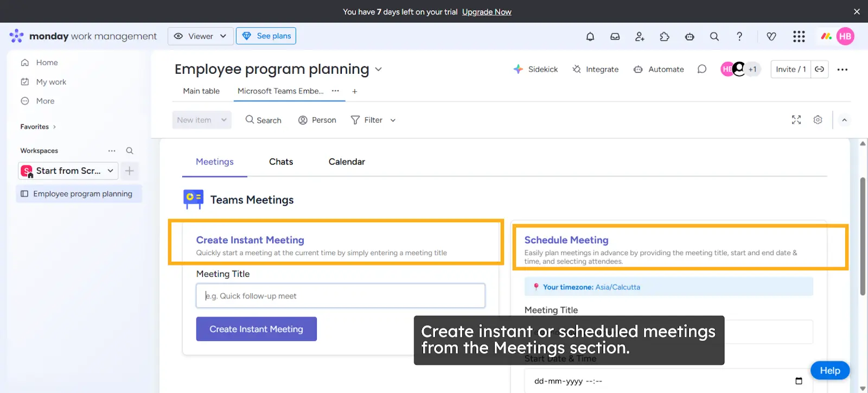Screen dimensions: 868x393
Task: Collapse the Start from Scratch workspace dropdown
Action: pos(110,170)
